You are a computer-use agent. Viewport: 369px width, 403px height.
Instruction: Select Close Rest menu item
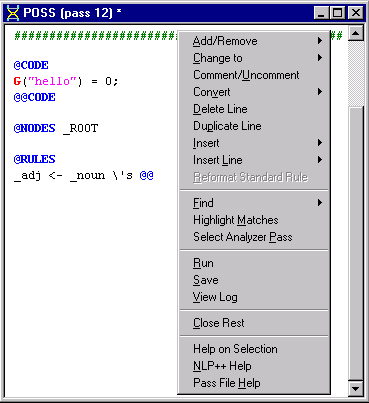[254, 323]
